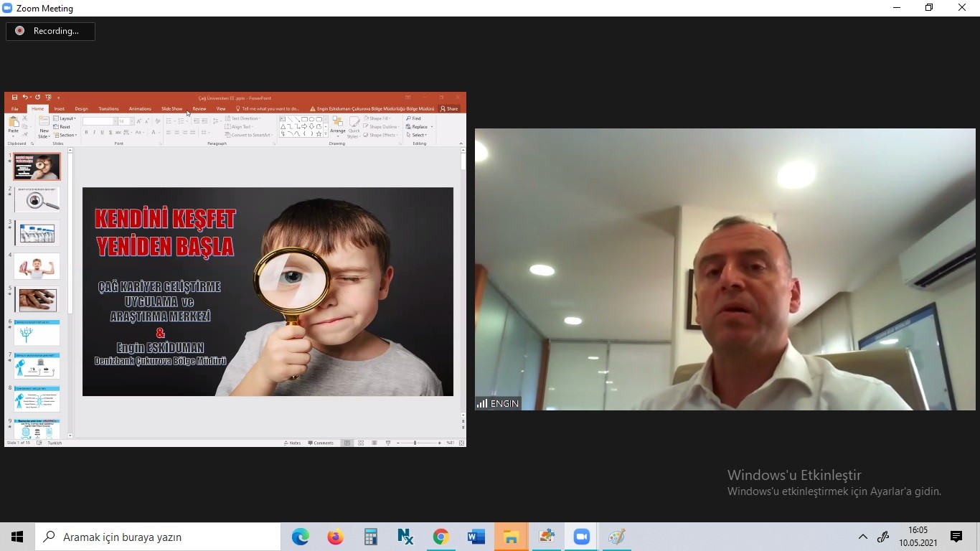This screenshot has height=551, width=980.
Task: Click the Undo arrow in PowerPoint quick access
Action: click(x=25, y=98)
